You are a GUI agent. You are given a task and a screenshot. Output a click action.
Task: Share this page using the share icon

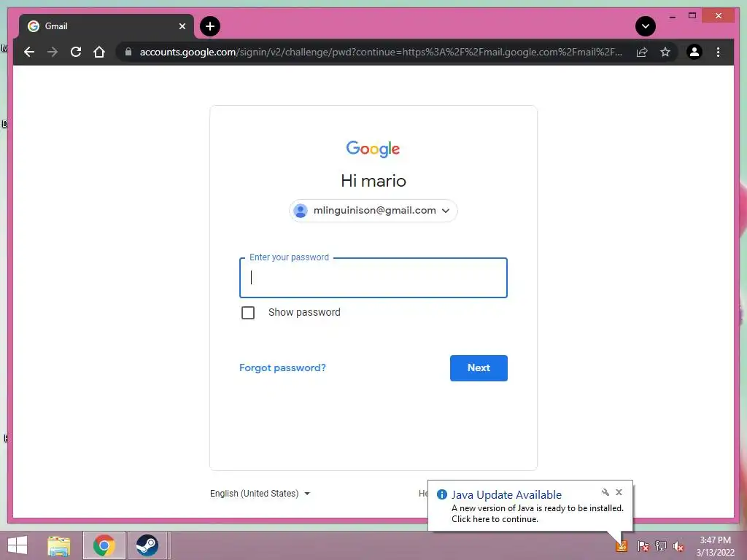[x=642, y=52]
